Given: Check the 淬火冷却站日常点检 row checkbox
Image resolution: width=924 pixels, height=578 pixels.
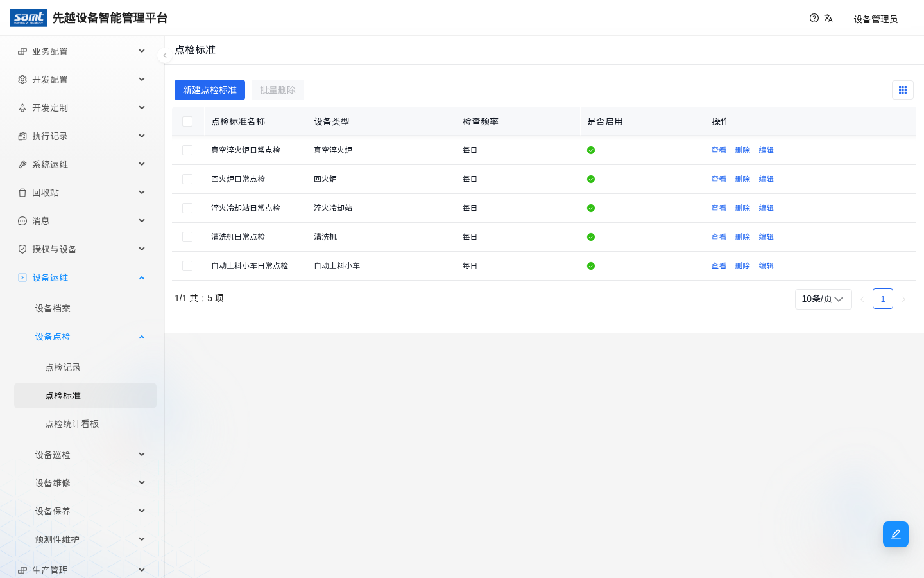Looking at the screenshot, I should tap(187, 208).
